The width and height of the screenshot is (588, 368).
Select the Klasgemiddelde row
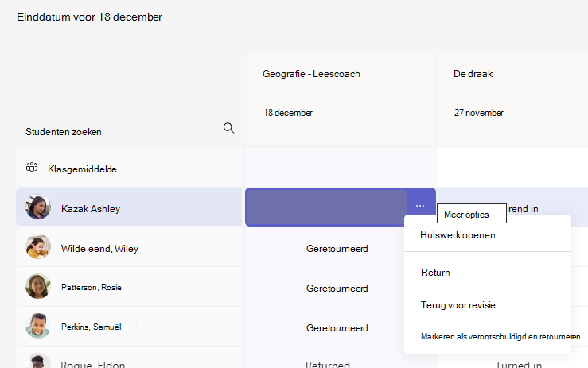tap(129, 168)
